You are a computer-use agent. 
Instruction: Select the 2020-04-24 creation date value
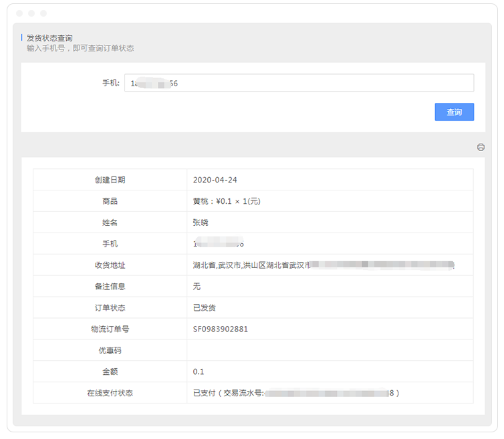(215, 180)
